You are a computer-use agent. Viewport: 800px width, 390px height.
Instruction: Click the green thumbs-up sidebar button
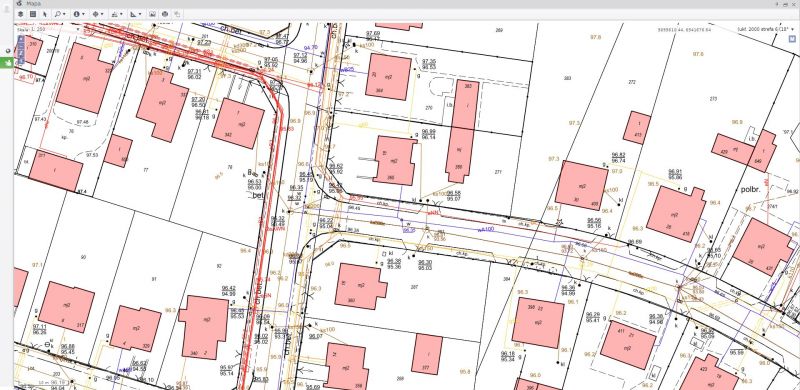tap(7, 63)
